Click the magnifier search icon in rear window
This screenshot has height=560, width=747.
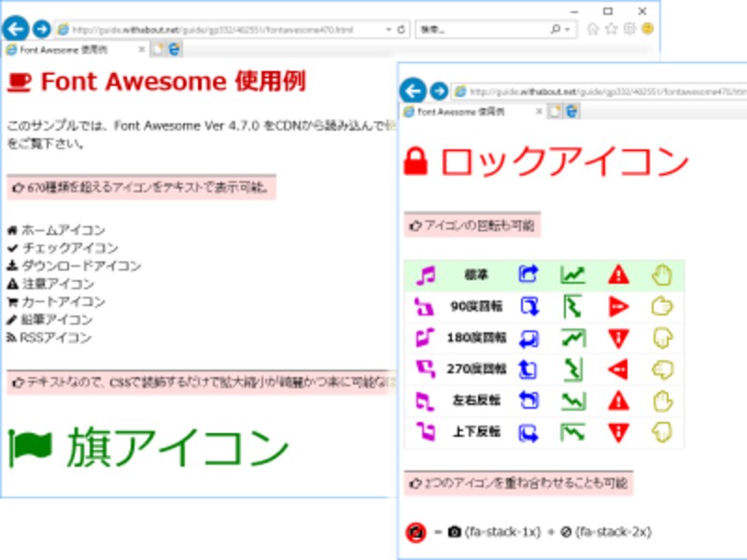point(555,30)
